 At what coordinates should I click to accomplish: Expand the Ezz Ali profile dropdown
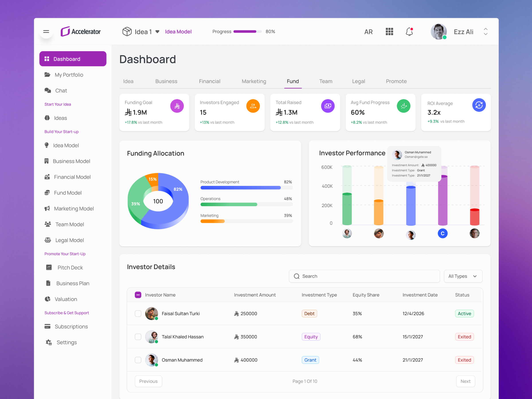tap(486, 31)
